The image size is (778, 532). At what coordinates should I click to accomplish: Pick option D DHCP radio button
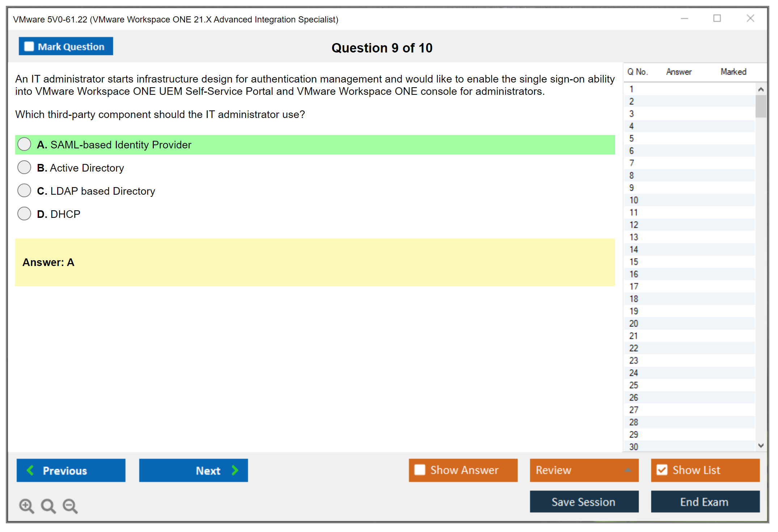(24, 214)
